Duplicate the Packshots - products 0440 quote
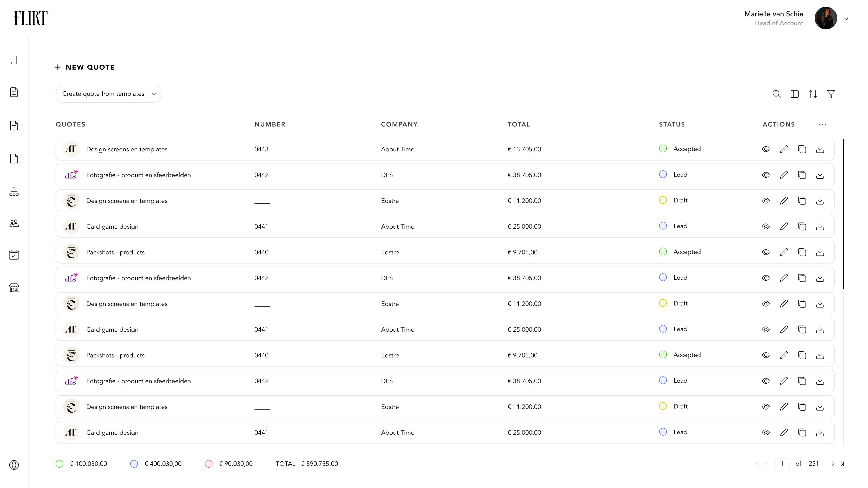Screen dimensions: 868x488 point(802,252)
